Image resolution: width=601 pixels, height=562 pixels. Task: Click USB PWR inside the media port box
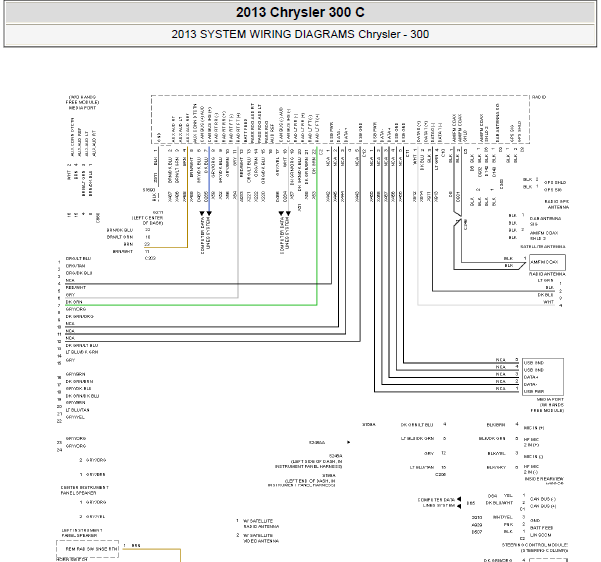point(534,391)
